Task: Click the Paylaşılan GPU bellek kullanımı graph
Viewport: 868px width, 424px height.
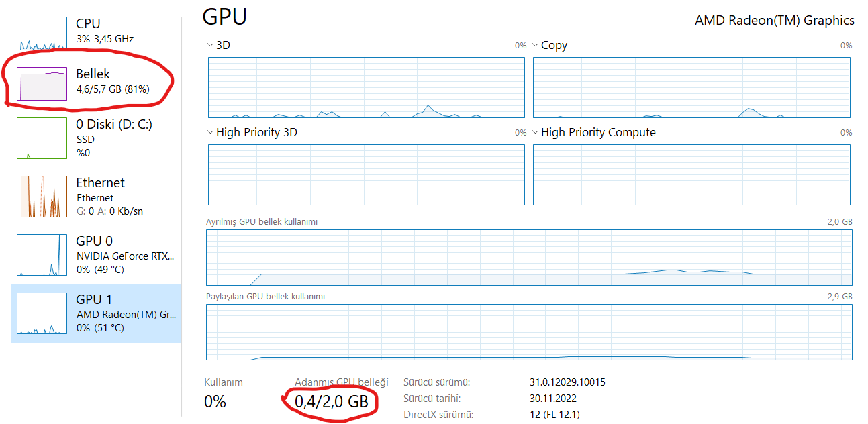Action: (x=529, y=332)
